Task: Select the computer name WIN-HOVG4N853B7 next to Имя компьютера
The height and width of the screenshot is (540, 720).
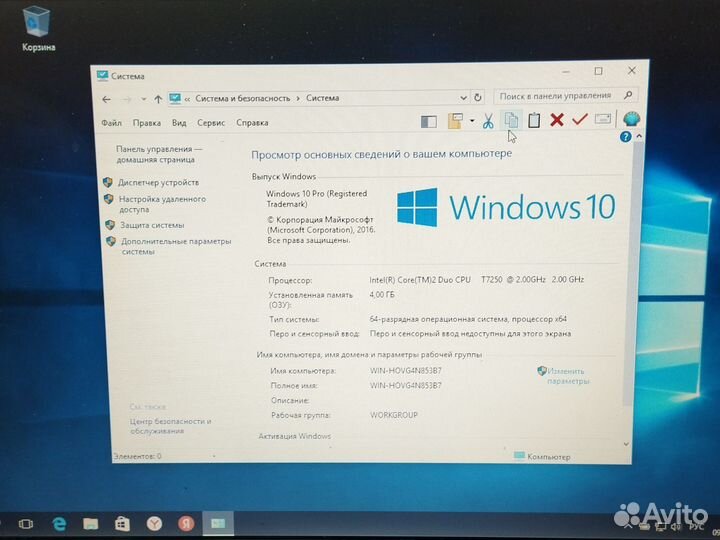Action: pos(405,371)
